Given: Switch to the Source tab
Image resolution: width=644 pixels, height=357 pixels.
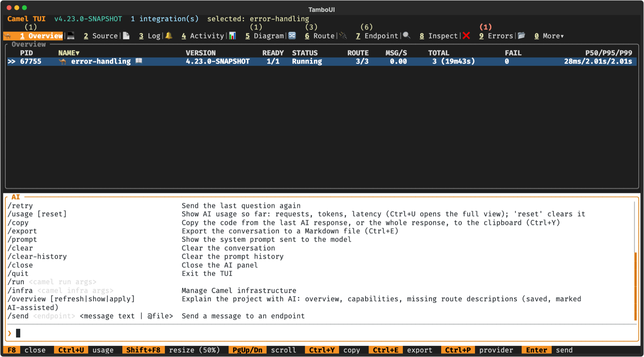Looking at the screenshot, I should [101, 36].
